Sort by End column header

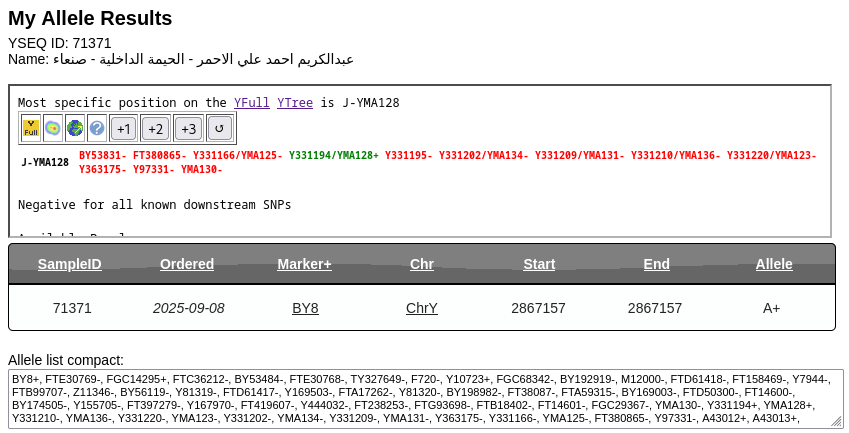(x=656, y=264)
